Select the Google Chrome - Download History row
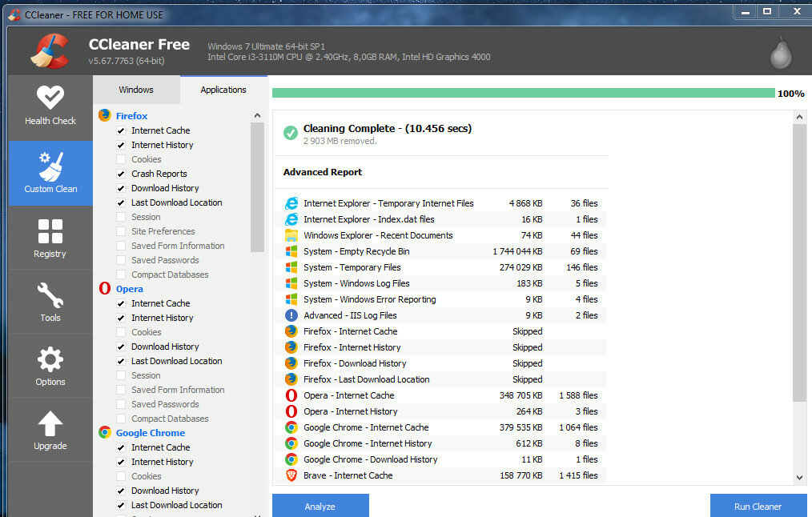The image size is (812, 517). tap(440, 459)
